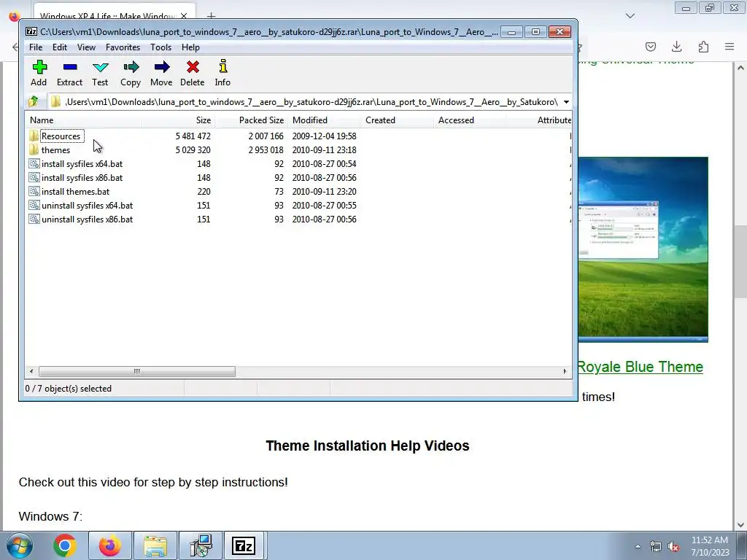Open Firefox hamburger application menu
Viewport: 747px width, 560px height.
coord(729,47)
